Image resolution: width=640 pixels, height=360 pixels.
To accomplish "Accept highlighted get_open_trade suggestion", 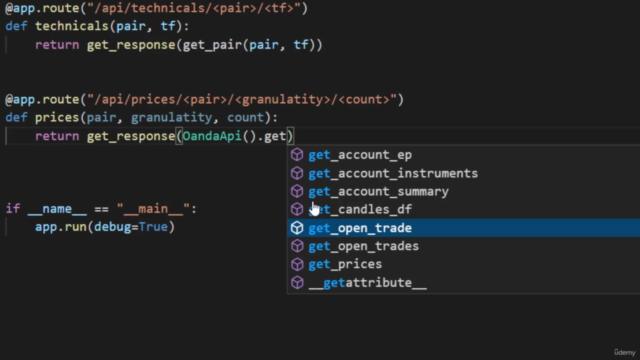I will click(x=464, y=228).
